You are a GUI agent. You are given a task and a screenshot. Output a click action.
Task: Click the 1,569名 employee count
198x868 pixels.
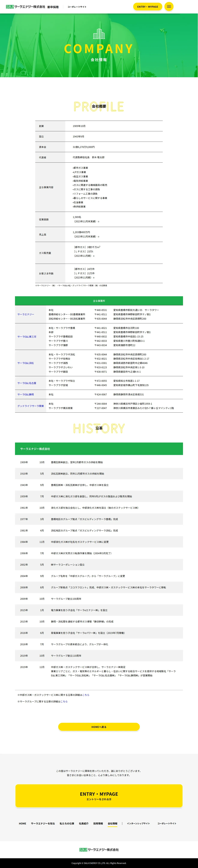pyautogui.click(x=77, y=217)
